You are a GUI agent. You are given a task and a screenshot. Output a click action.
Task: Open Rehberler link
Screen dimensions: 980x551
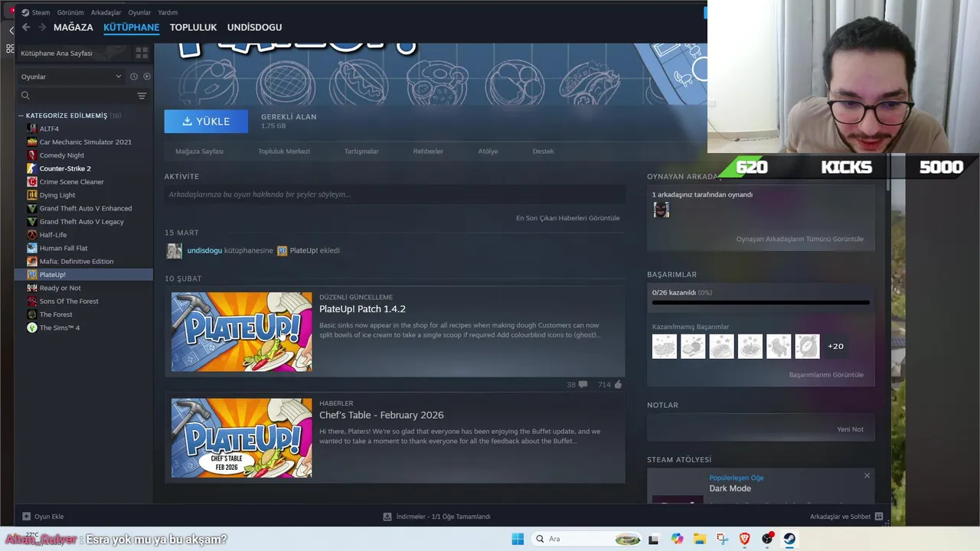point(428,152)
